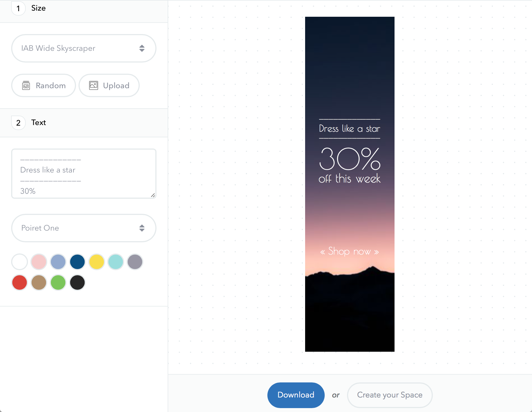Open the IAB Wide Skyscraper size dropdown

(x=84, y=48)
